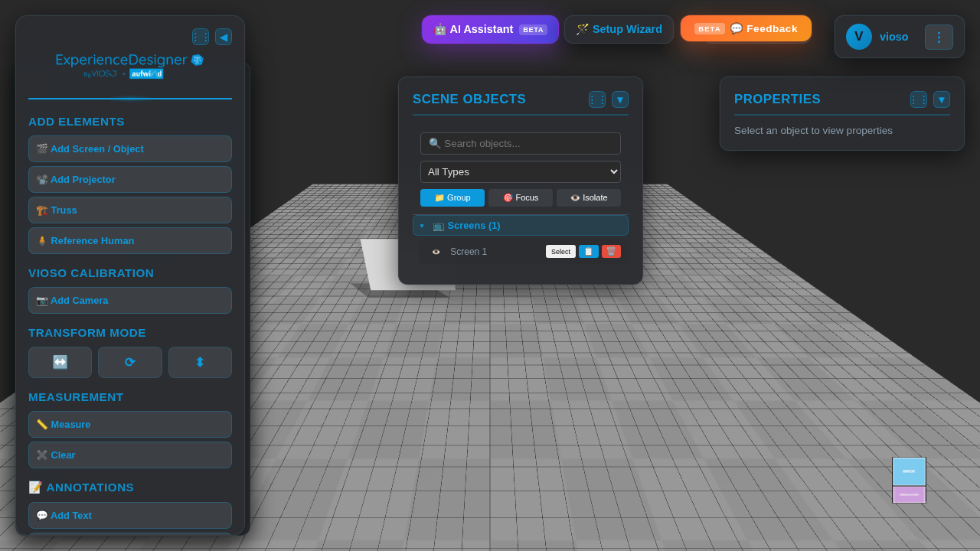980x551 pixels.
Task: Toggle visibility of Screen 1
Action: pos(436,251)
